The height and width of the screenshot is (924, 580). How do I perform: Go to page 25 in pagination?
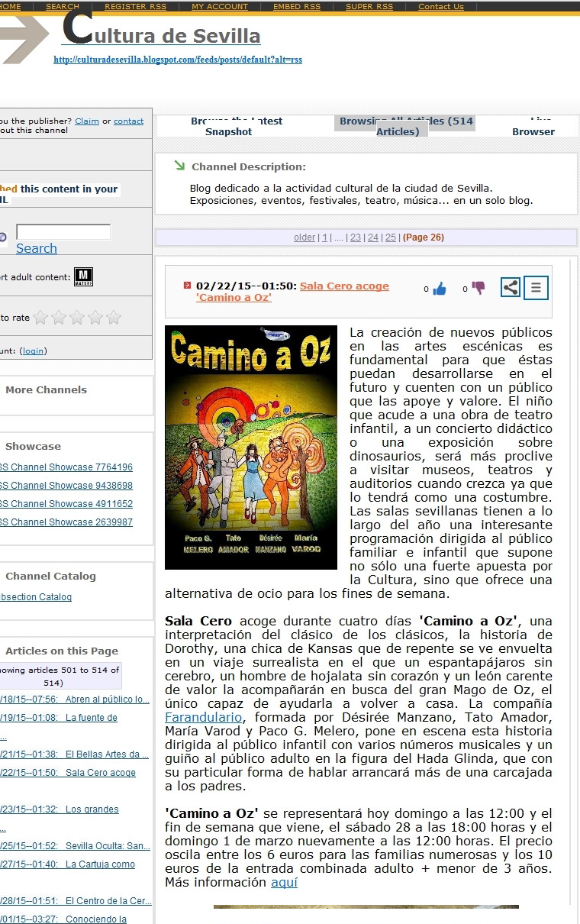coord(391,237)
